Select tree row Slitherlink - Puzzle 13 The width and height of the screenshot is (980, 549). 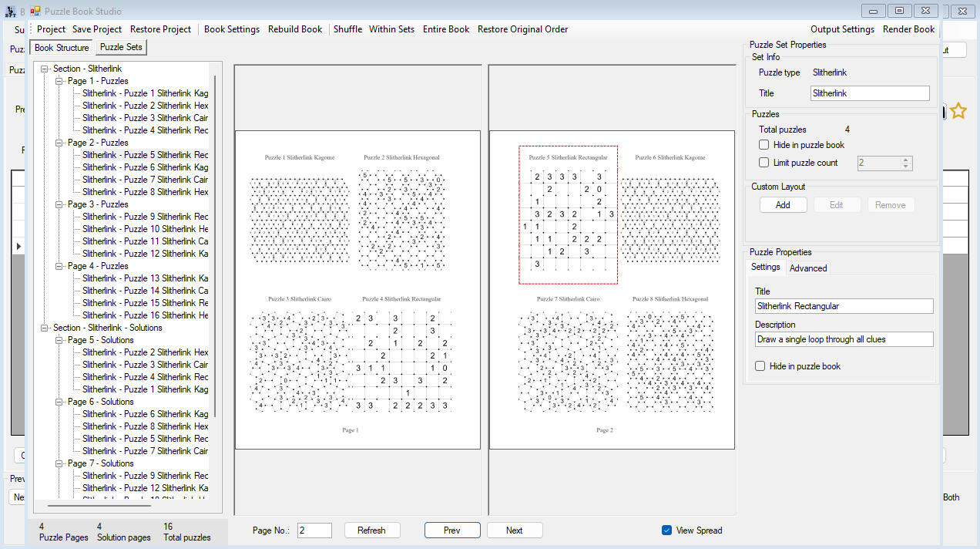click(x=145, y=278)
